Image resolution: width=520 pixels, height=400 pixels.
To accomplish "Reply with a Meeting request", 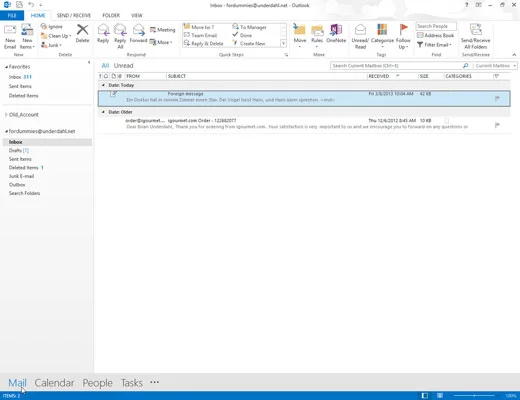I will [x=163, y=30].
